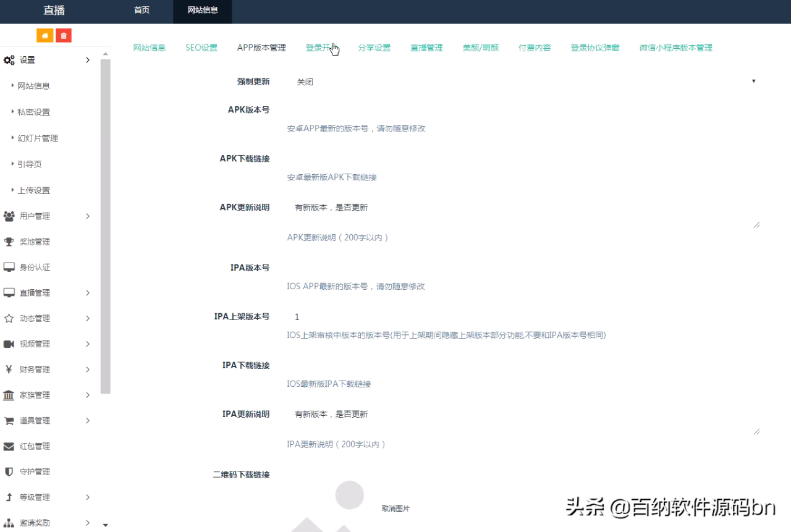This screenshot has width=791, height=532.
Task: Click the level-up arrow icon beside 等级管理
Action: tap(9, 497)
